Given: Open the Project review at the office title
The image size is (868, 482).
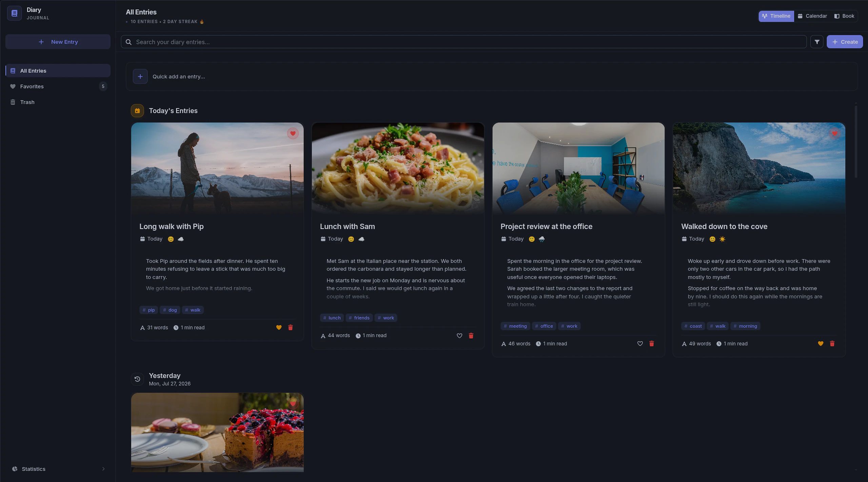Looking at the screenshot, I should click(546, 226).
